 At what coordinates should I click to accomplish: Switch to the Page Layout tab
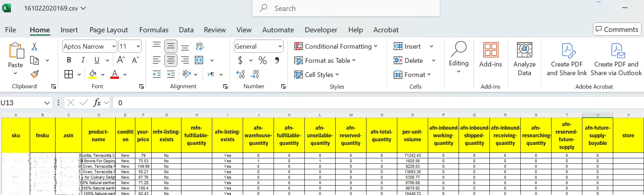point(108,30)
